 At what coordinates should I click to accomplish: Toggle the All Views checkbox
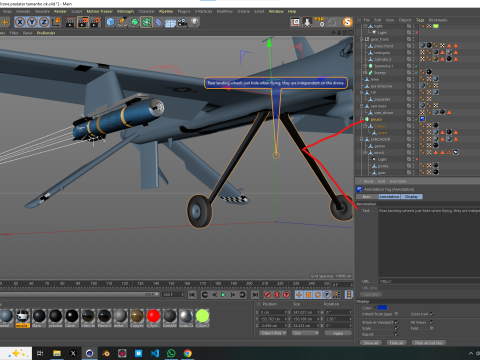(x=432, y=322)
